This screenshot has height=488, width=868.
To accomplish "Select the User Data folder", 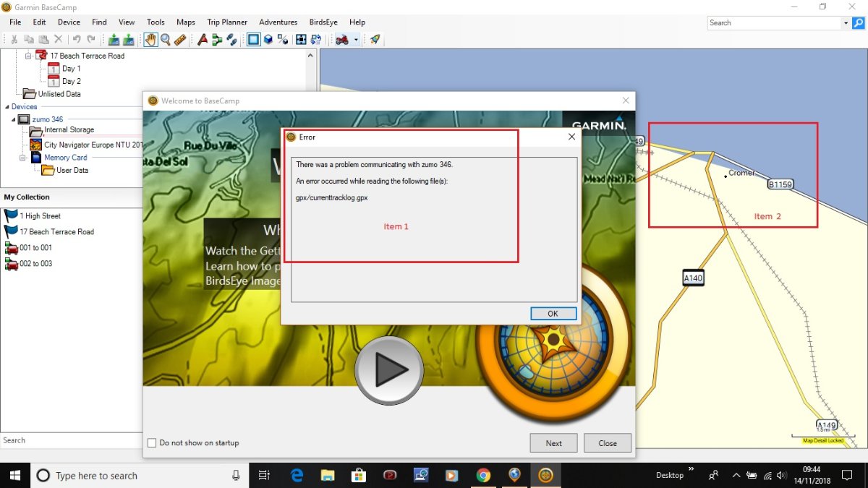I will point(65,171).
